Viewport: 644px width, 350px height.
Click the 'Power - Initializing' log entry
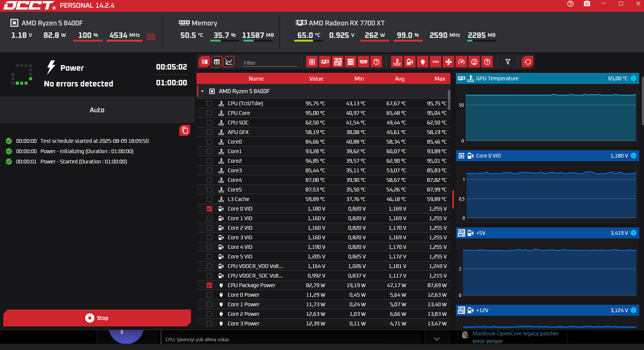(x=87, y=151)
